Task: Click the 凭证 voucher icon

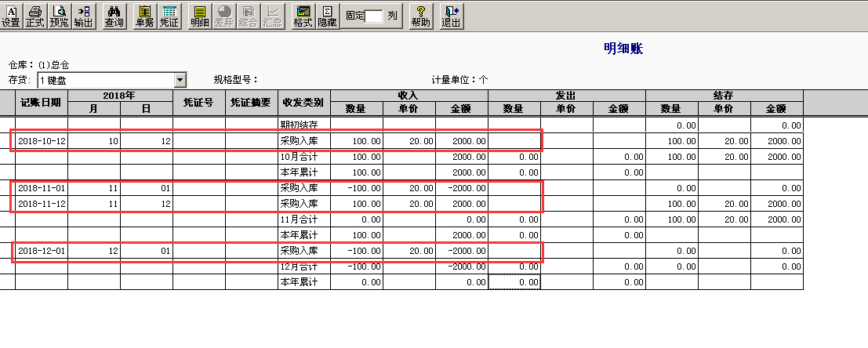Action: coord(169,15)
